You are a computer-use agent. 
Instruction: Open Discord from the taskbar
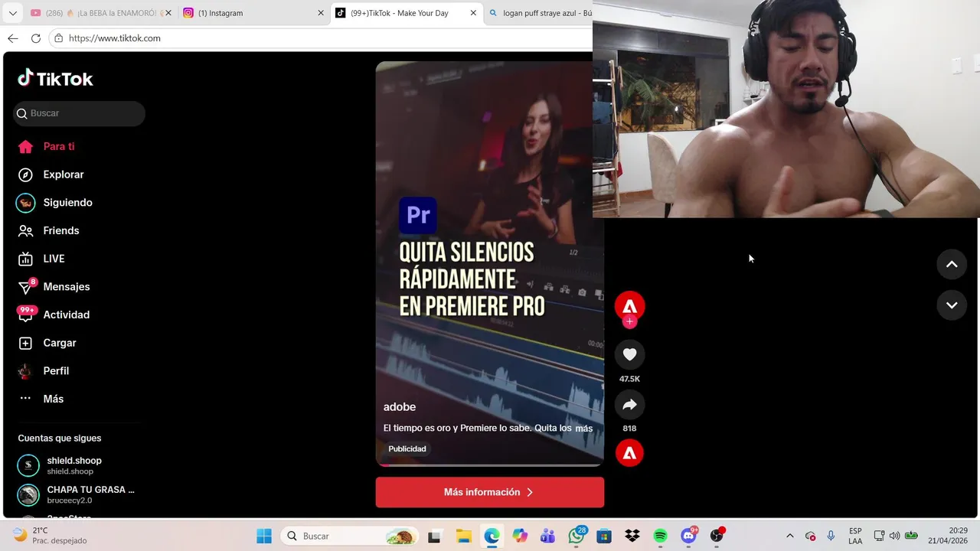click(x=689, y=536)
